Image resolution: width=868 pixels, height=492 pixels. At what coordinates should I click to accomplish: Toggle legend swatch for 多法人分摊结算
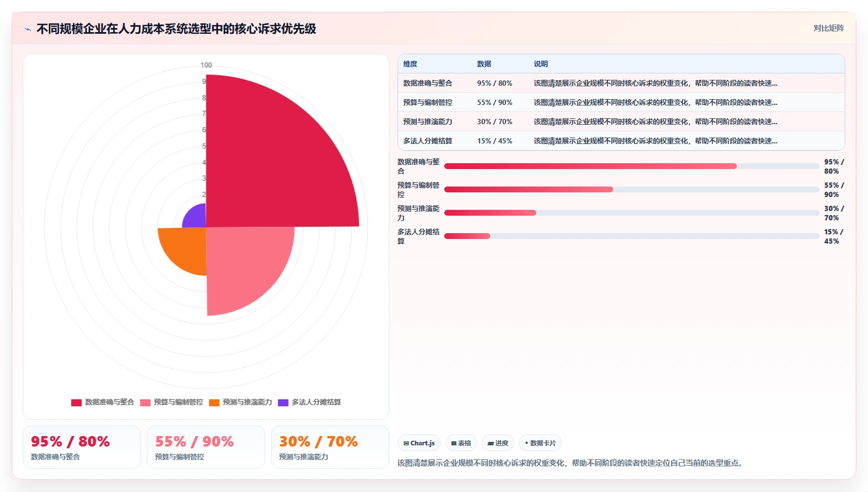tap(283, 402)
